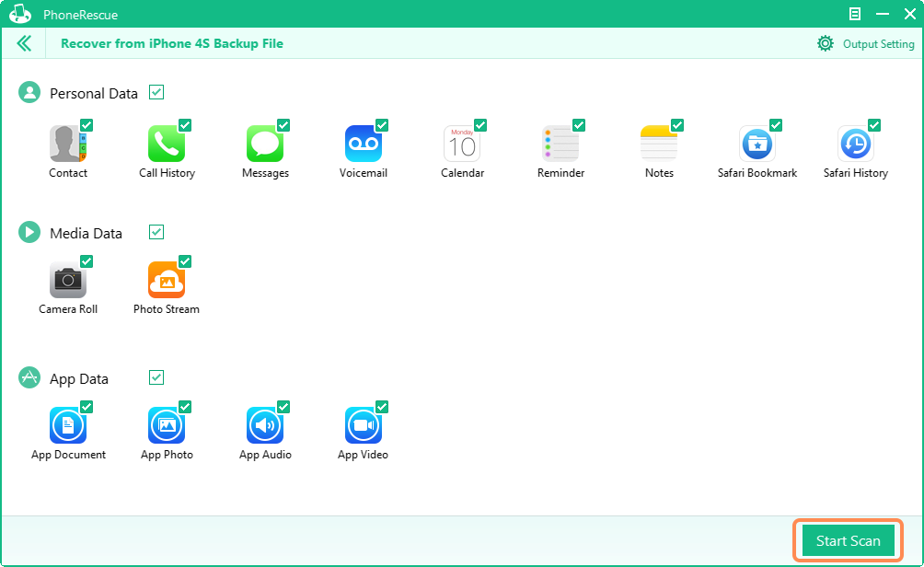The image size is (924, 567).
Task: Uncheck the Camera Roll checkbox
Action: (x=87, y=261)
